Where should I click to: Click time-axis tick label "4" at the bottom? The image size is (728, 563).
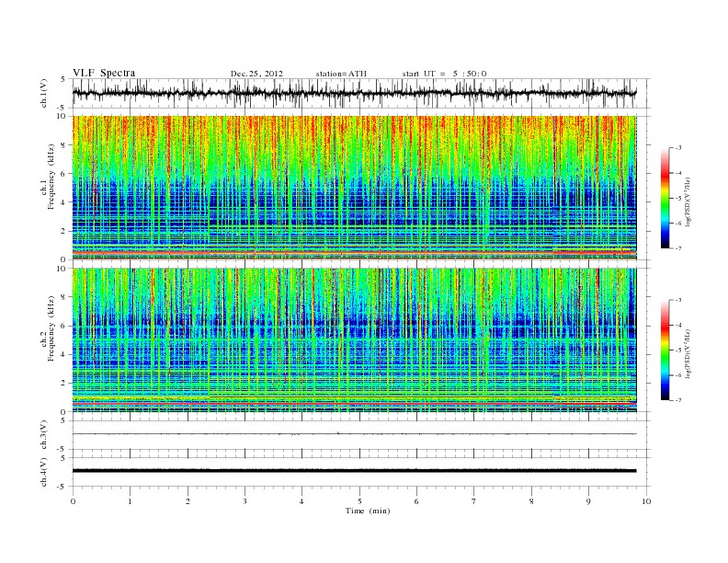tap(301, 501)
